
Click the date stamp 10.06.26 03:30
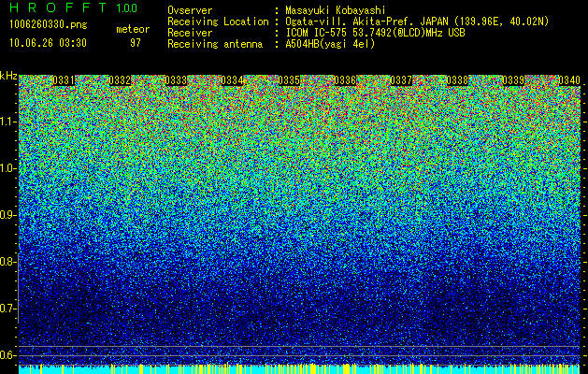tap(48, 43)
